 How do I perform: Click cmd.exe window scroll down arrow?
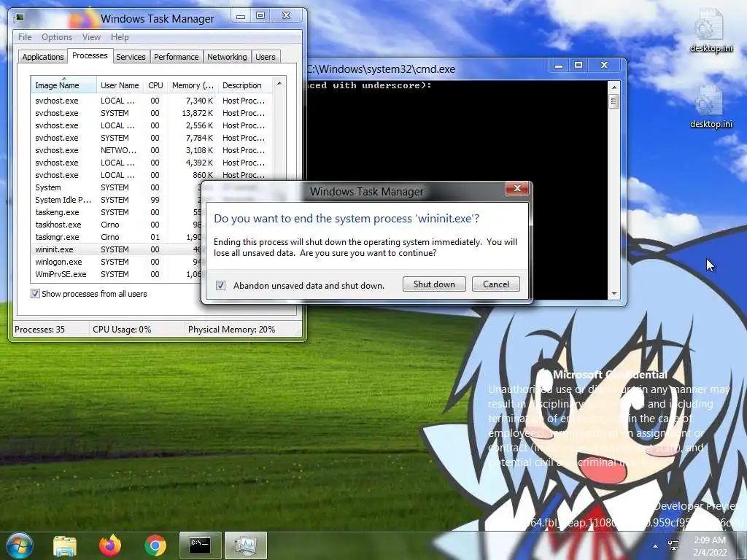[614, 294]
